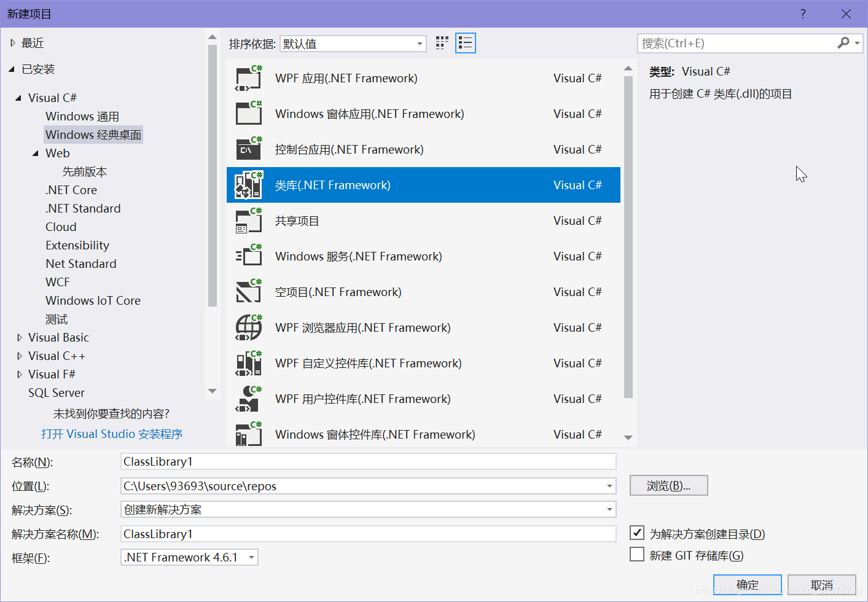Screen dimensions: 868x602
Task: Click the search magnifier icon
Action: pyautogui.click(x=843, y=43)
